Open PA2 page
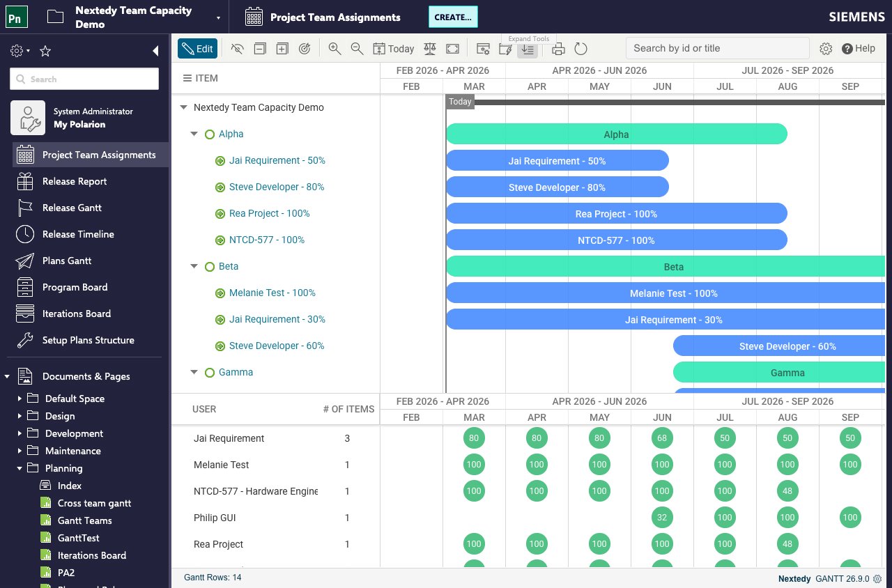This screenshot has width=892, height=588. [66, 573]
